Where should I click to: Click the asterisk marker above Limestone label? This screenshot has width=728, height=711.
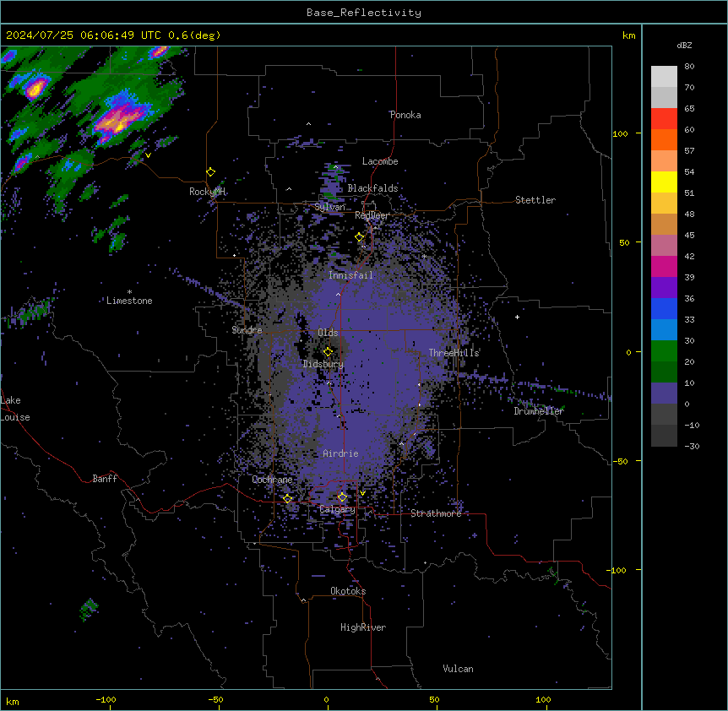coord(129,292)
